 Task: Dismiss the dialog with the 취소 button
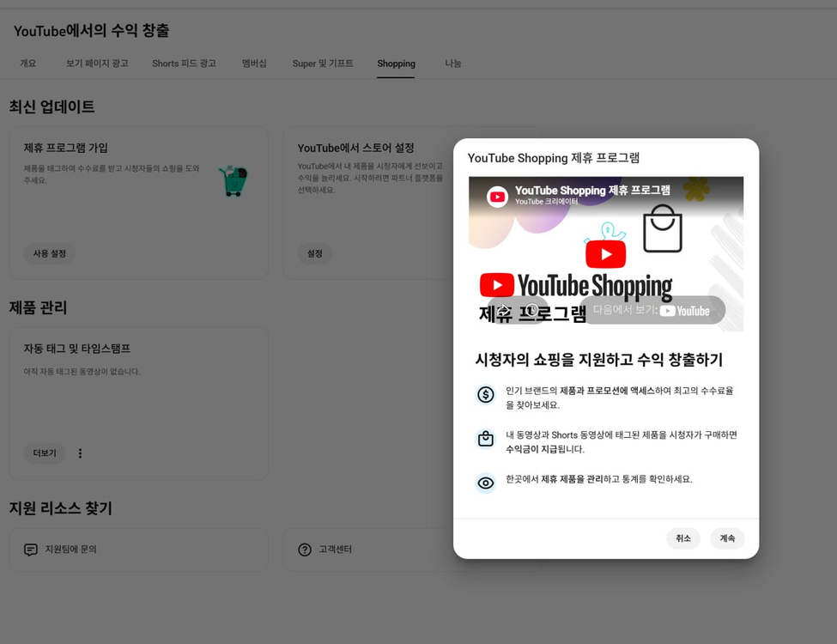pos(683,538)
